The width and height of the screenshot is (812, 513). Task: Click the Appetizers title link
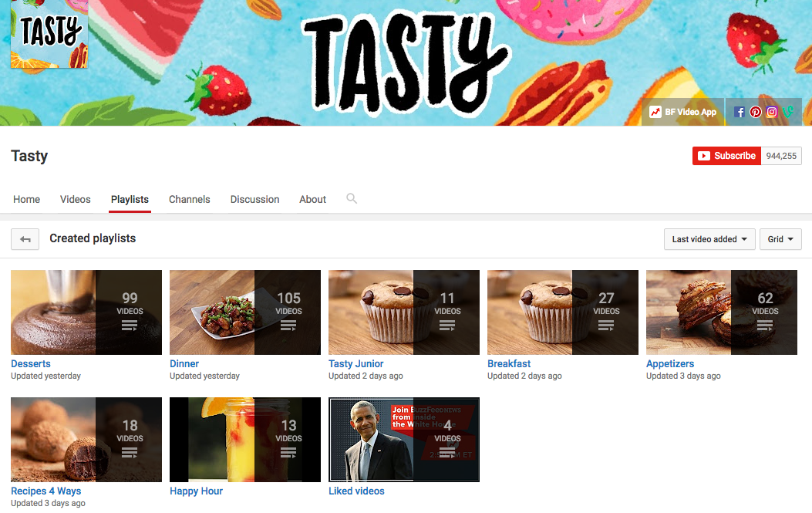pyautogui.click(x=670, y=364)
